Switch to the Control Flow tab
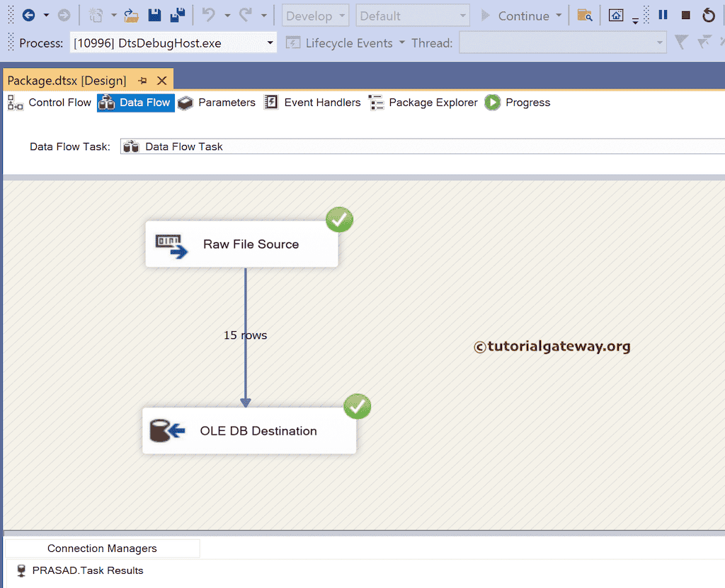Screen dimensions: 725x588 (59, 103)
